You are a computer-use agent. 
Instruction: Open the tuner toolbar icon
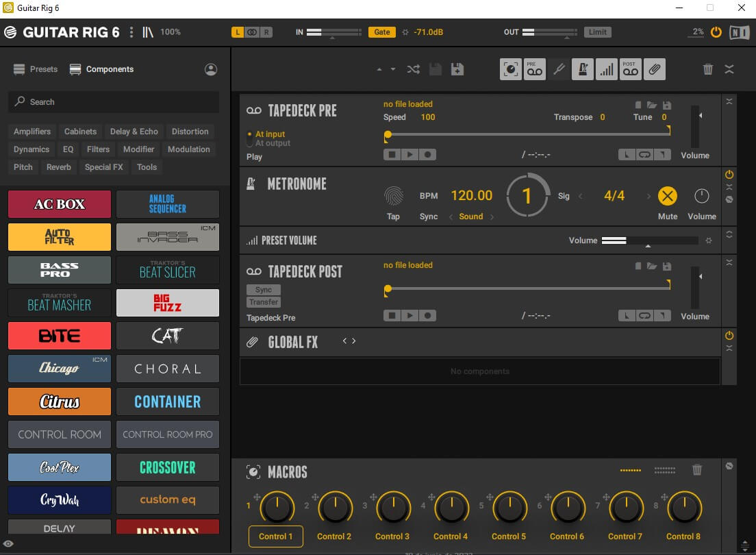(559, 69)
